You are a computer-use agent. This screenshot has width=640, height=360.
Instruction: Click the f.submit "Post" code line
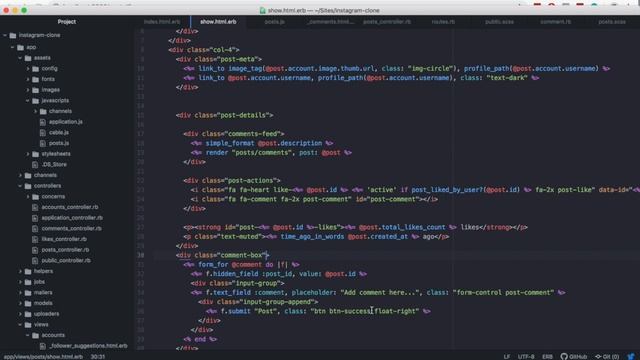coord(318,311)
